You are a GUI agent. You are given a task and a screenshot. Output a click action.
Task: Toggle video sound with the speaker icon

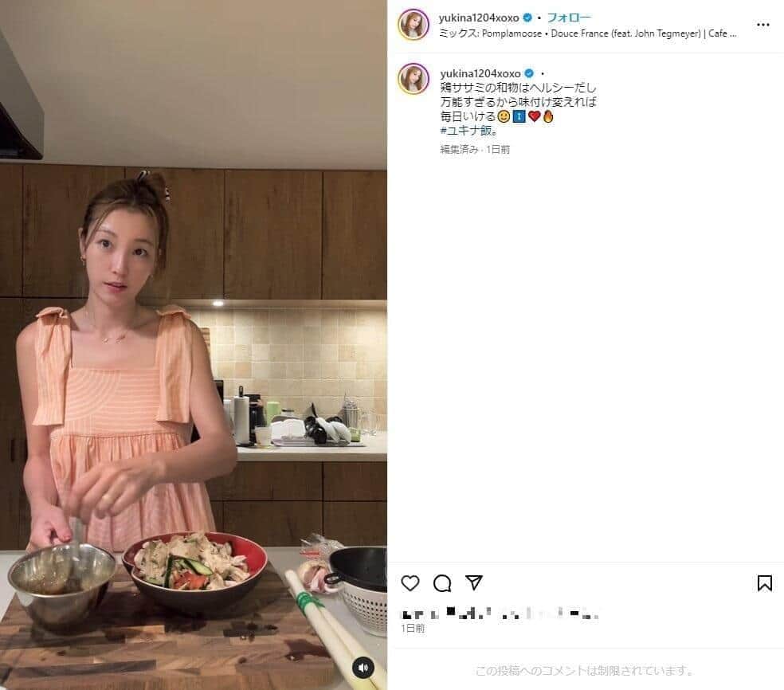pyautogui.click(x=363, y=668)
